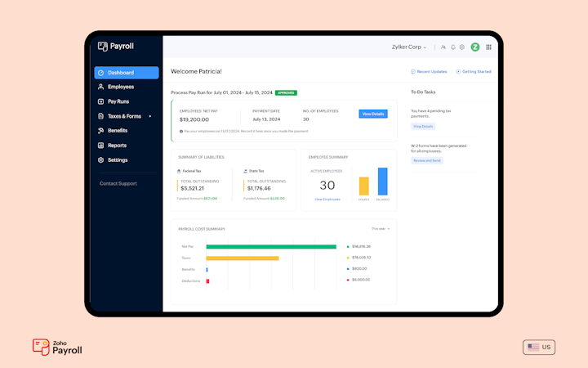Click the $5,521.21 federal outstanding amount
Screen dimensions: 588x368
193,188
